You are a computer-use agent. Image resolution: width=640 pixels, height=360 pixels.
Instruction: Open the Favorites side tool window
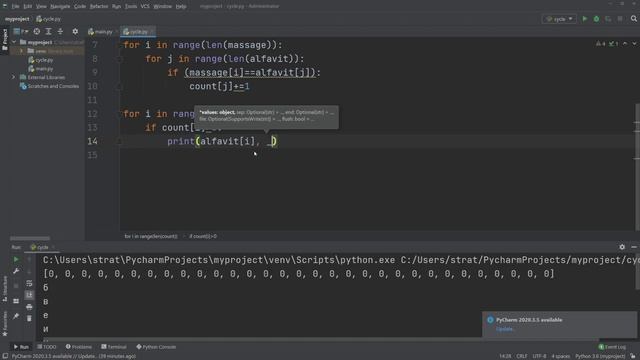(x=4, y=323)
